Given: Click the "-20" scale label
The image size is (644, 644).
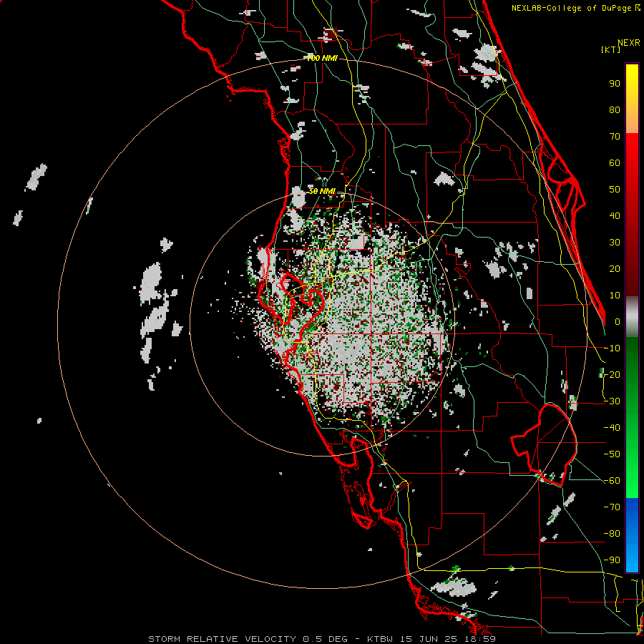Looking at the screenshot, I should tap(612, 374).
